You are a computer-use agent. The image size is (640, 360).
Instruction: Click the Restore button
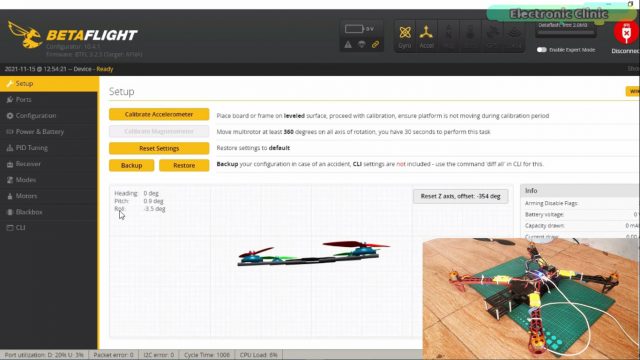click(x=184, y=165)
